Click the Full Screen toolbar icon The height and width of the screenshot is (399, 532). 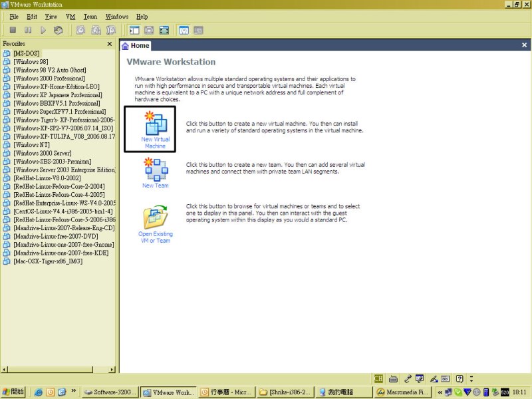tap(164, 30)
